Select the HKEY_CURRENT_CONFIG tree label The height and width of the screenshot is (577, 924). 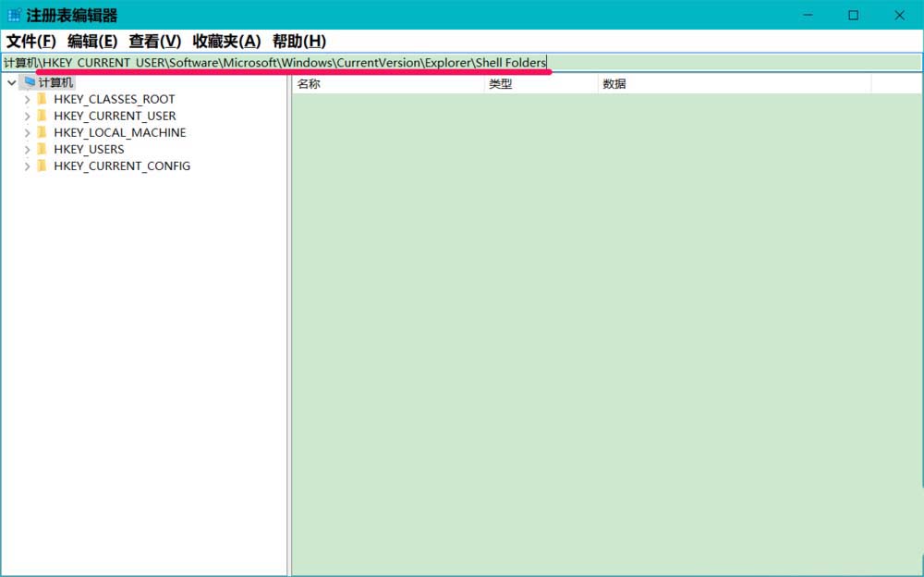tap(122, 166)
